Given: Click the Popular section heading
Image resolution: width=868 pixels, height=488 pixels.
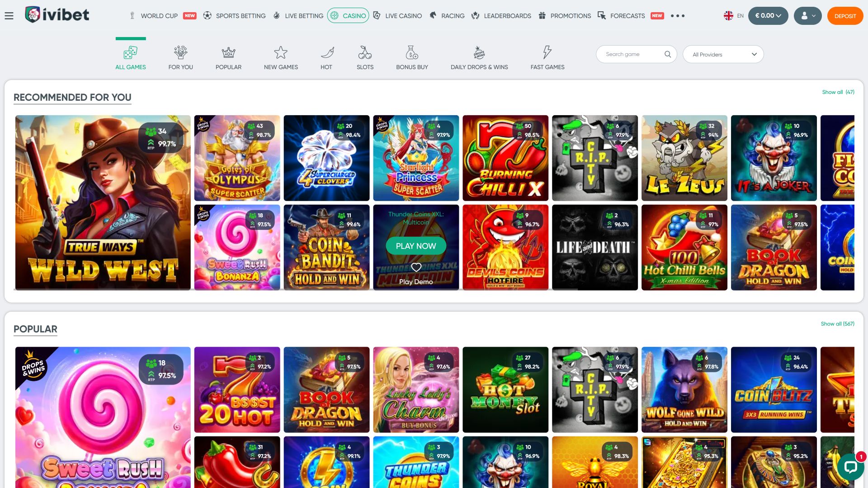Looking at the screenshot, I should [x=35, y=329].
